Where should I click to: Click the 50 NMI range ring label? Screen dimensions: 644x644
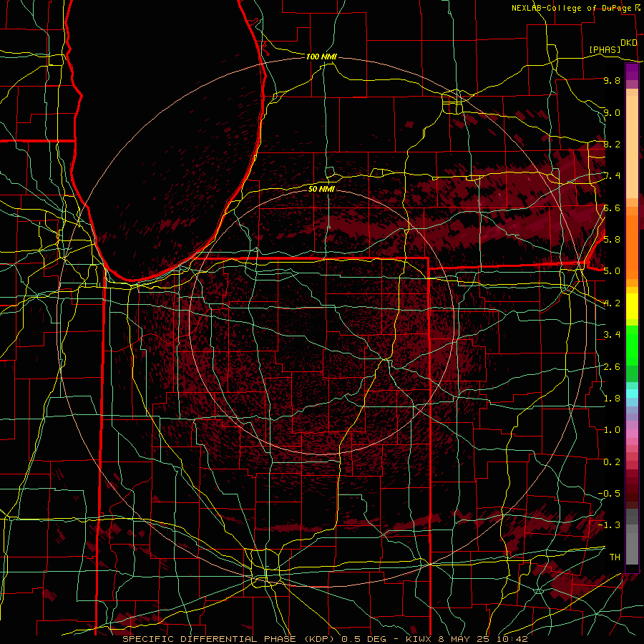(x=321, y=189)
